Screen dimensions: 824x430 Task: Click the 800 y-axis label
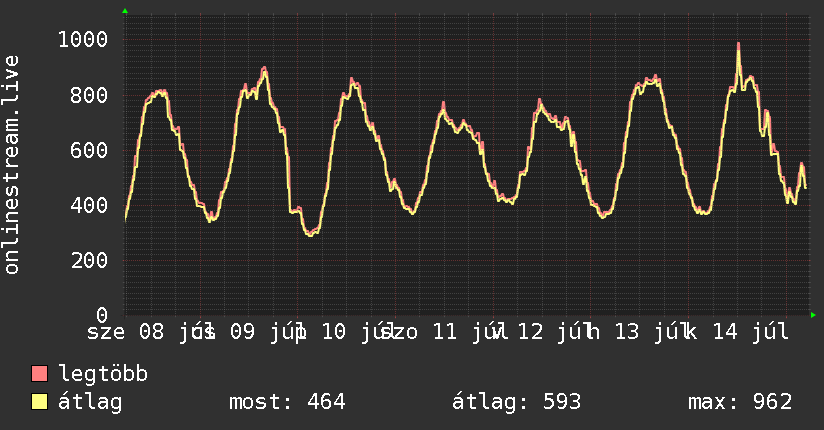coord(89,95)
